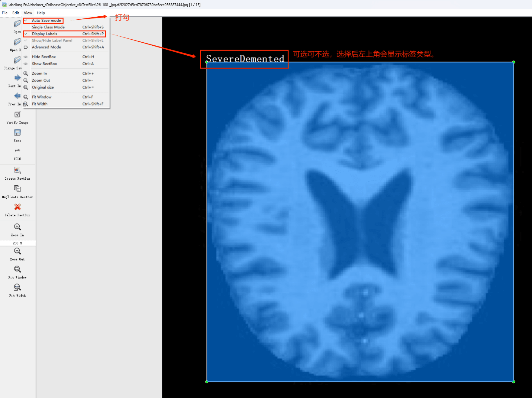The height and width of the screenshot is (398, 532).
Task: Close the open View menu
Action: 28,13
